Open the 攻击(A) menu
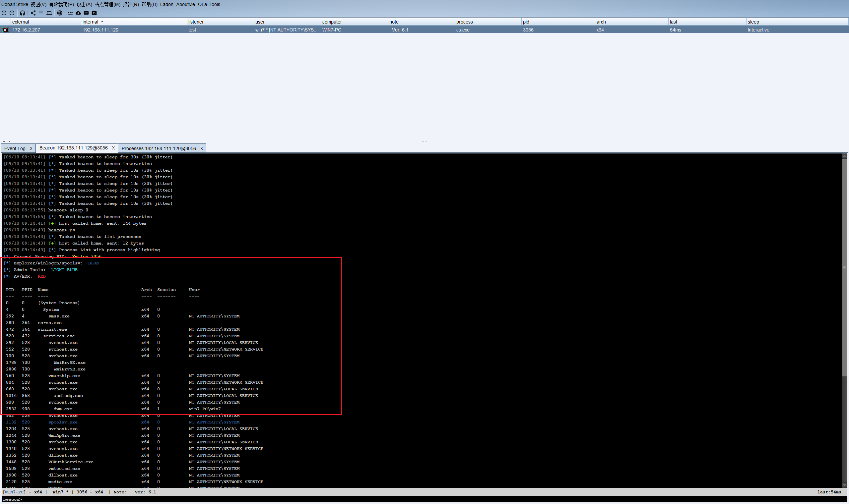Viewport: 849px width, 504px height. (x=84, y=4)
